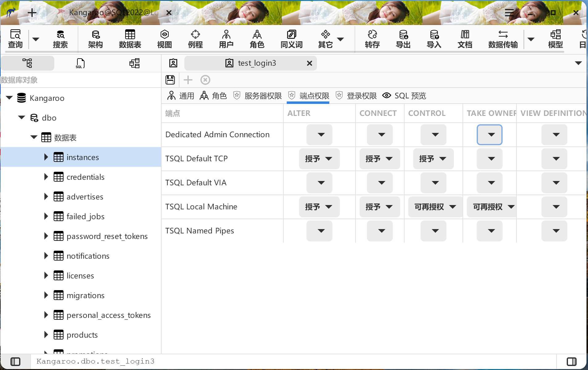
Task: Open the tab list dropdown arrow
Action: tap(578, 63)
